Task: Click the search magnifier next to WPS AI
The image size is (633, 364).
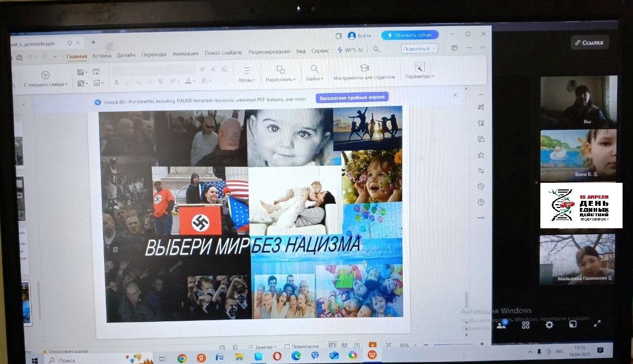Action: click(x=377, y=49)
